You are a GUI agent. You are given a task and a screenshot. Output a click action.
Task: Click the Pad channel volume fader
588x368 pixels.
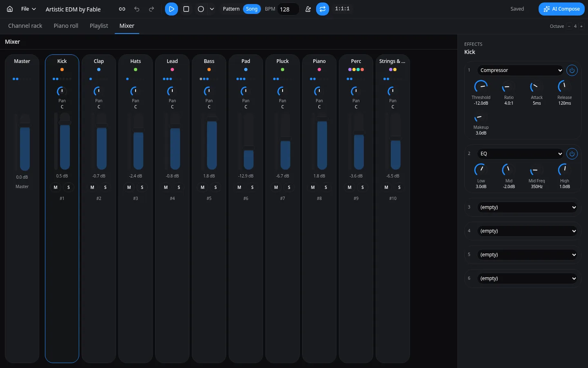coord(249,141)
